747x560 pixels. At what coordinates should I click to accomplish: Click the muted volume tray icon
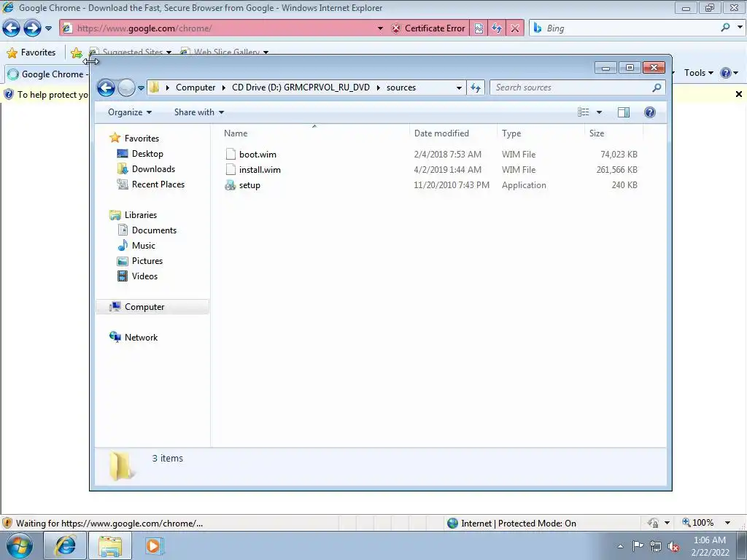[673, 547]
